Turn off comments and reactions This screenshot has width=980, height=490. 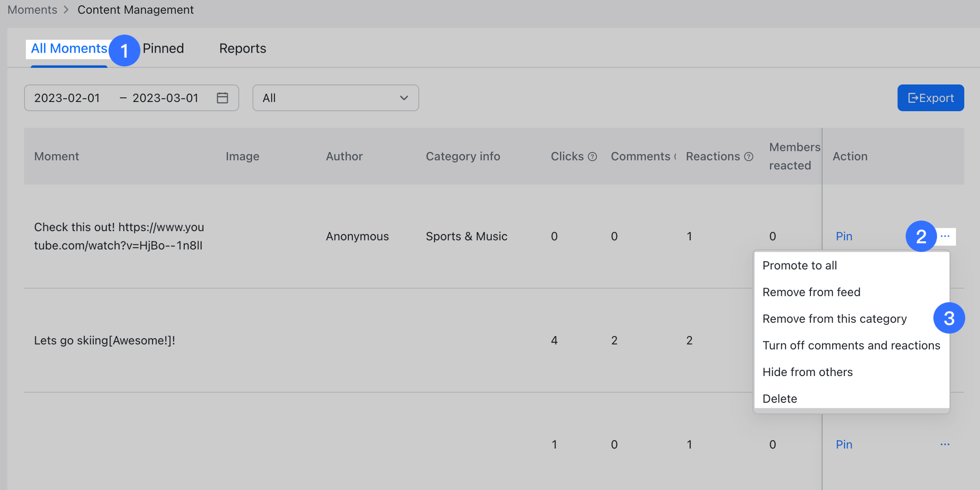coord(851,346)
